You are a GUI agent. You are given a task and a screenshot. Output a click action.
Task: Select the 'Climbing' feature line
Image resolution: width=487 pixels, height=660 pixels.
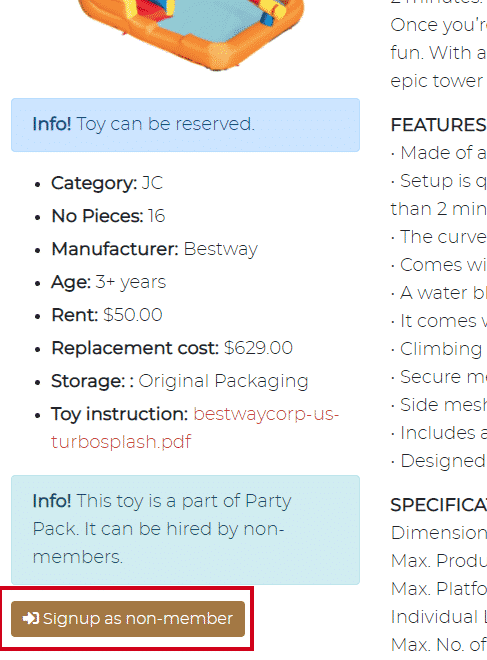click(438, 349)
